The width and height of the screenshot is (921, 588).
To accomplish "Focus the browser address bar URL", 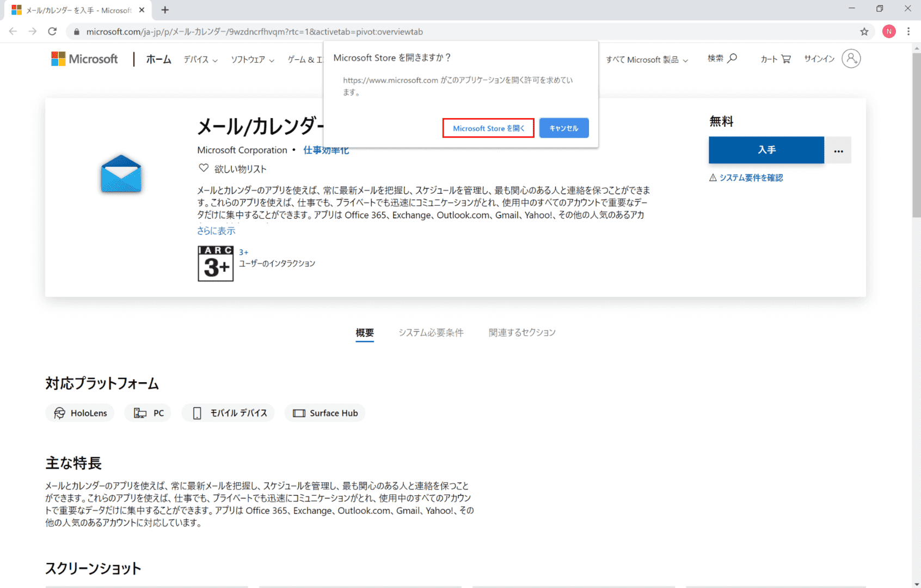I will [x=255, y=32].
